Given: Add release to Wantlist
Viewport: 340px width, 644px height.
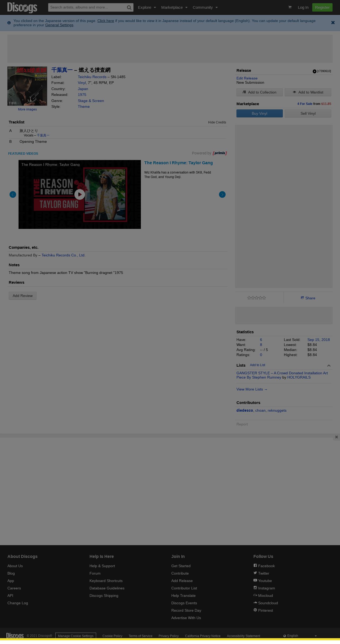Looking at the screenshot, I should [308, 92].
